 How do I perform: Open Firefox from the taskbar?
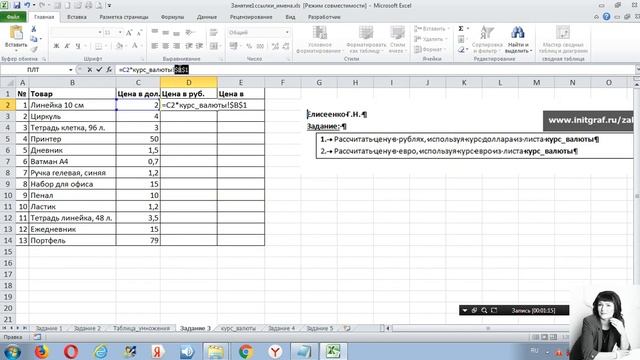[42, 351]
